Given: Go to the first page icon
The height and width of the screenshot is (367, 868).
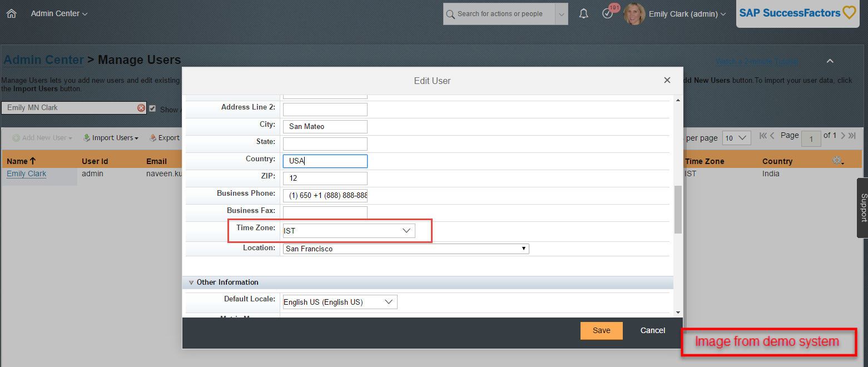Looking at the screenshot, I should (x=763, y=136).
